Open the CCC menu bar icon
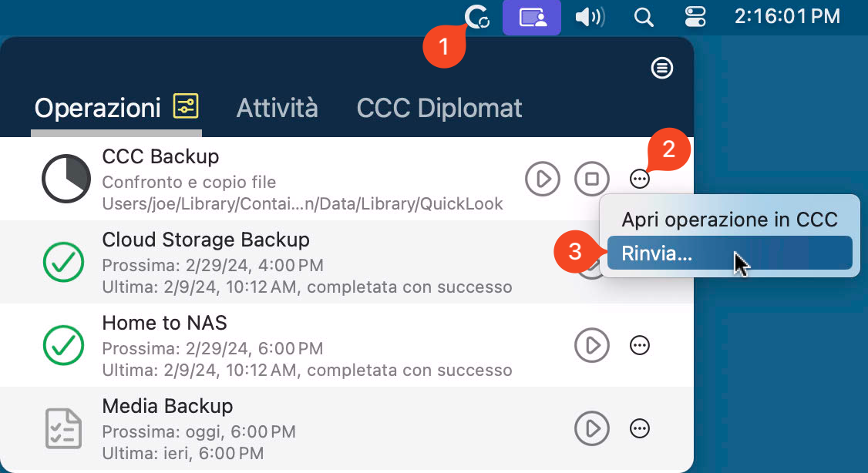868x473 pixels. [x=476, y=17]
